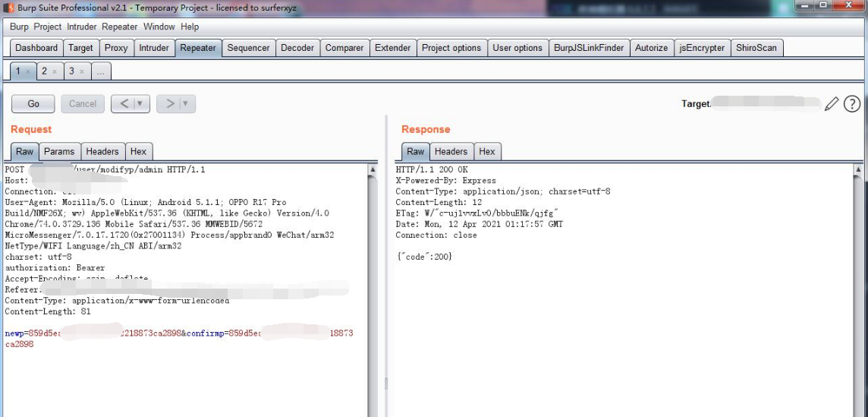Open the Burp menu
This screenshot has width=868, height=417.
(19, 27)
